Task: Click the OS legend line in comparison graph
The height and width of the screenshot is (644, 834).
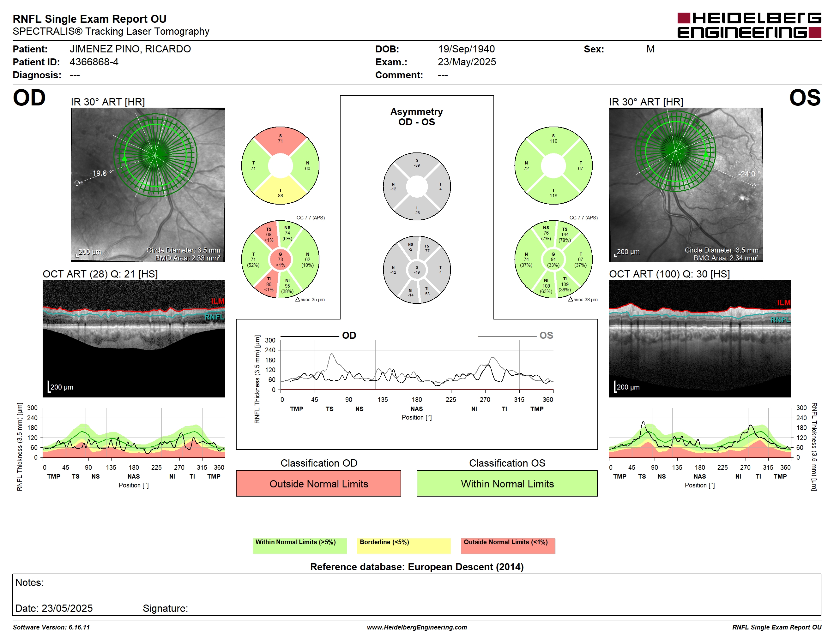Action: (x=507, y=337)
